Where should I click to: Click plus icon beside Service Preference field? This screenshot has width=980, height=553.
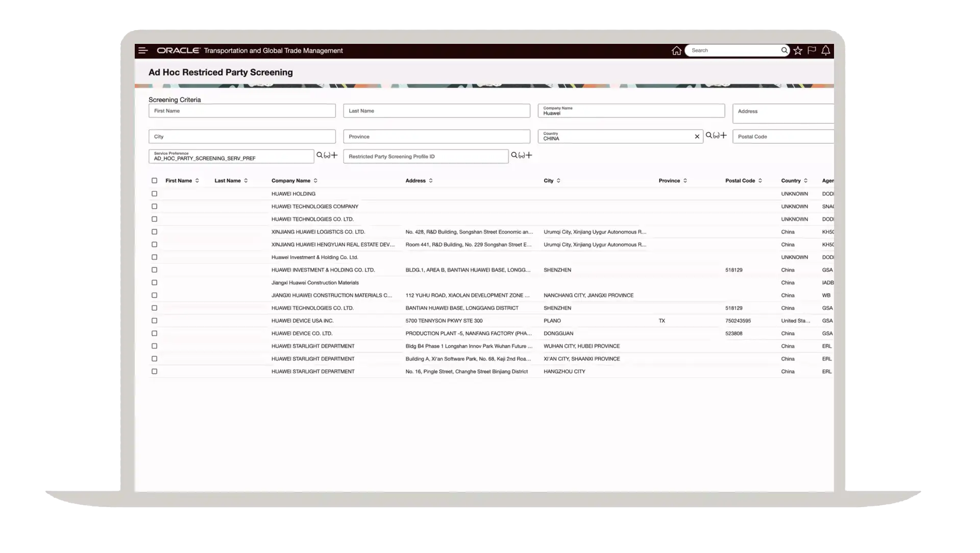pos(334,155)
